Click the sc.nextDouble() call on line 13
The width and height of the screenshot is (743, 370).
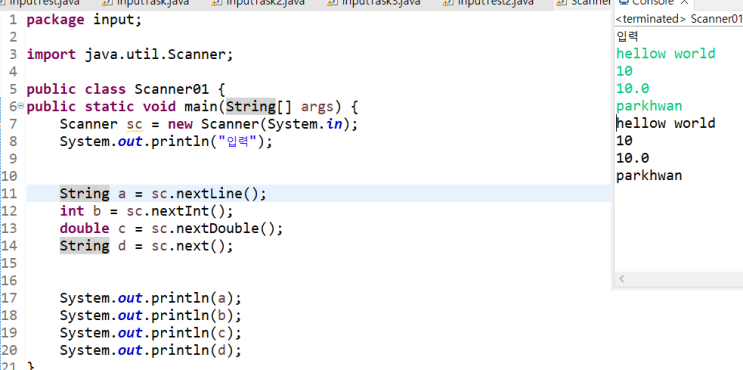tap(217, 228)
